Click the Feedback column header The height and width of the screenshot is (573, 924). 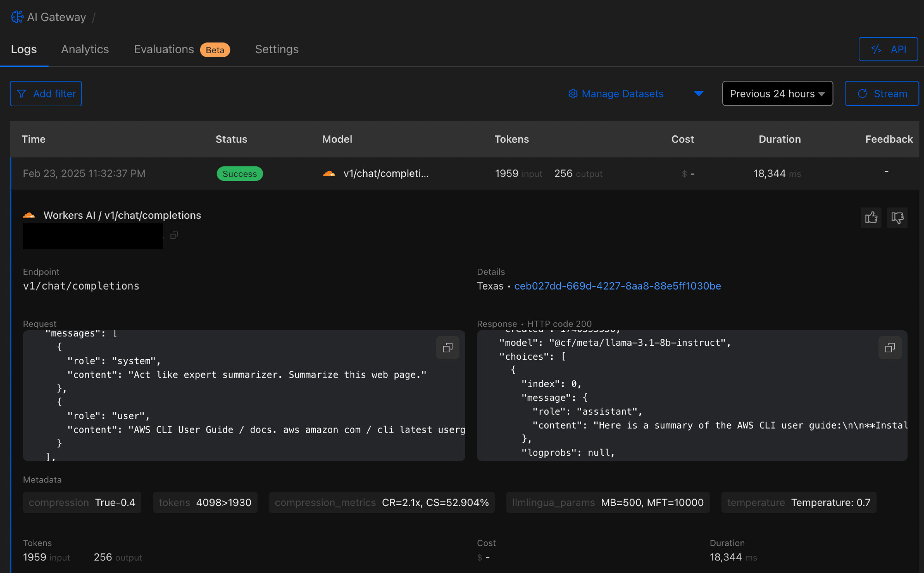889,139
